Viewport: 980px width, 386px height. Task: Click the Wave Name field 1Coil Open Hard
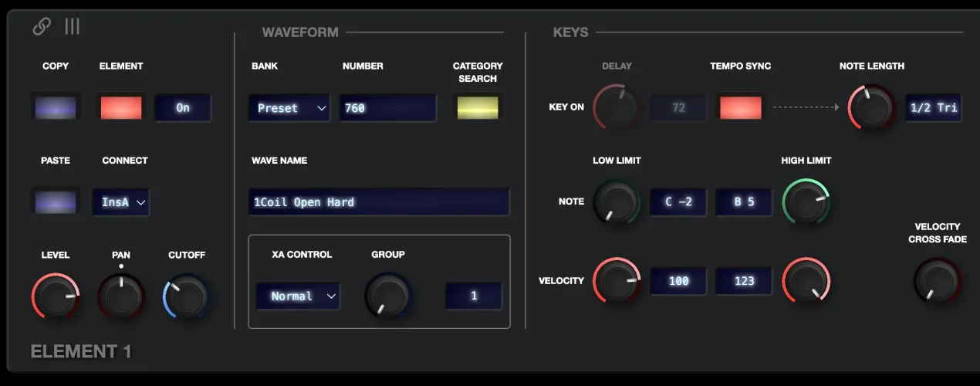point(379,202)
